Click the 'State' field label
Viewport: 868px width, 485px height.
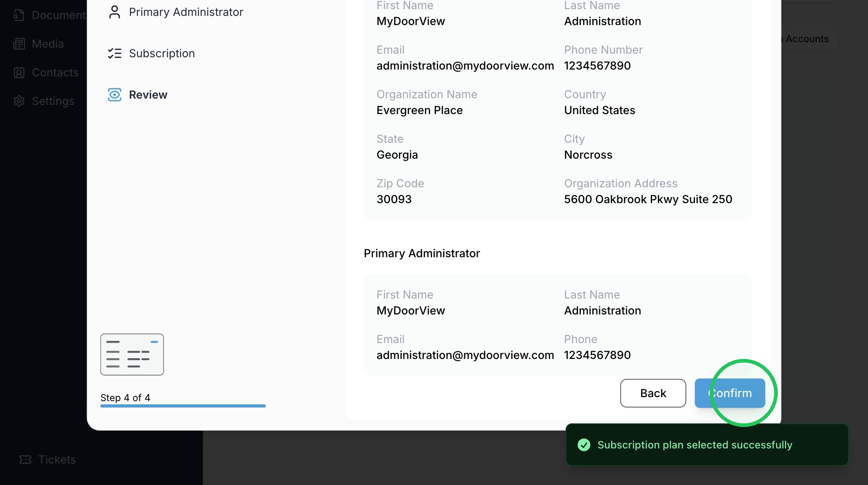[390, 139]
